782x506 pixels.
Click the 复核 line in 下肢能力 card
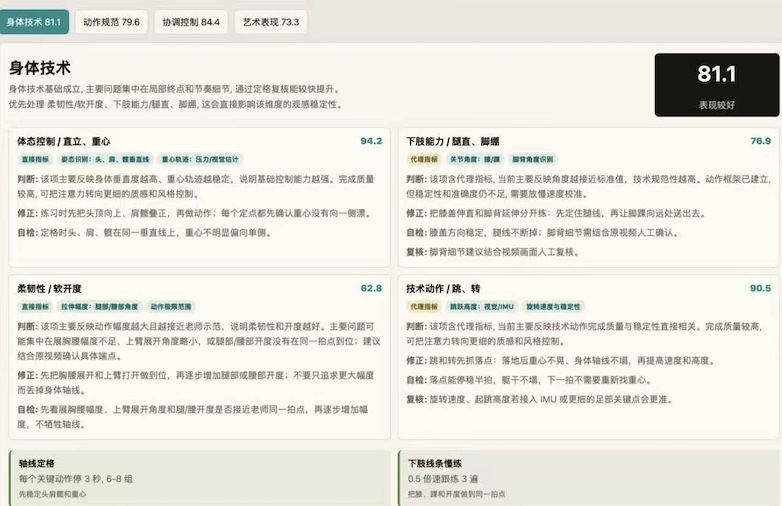click(x=493, y=252)
